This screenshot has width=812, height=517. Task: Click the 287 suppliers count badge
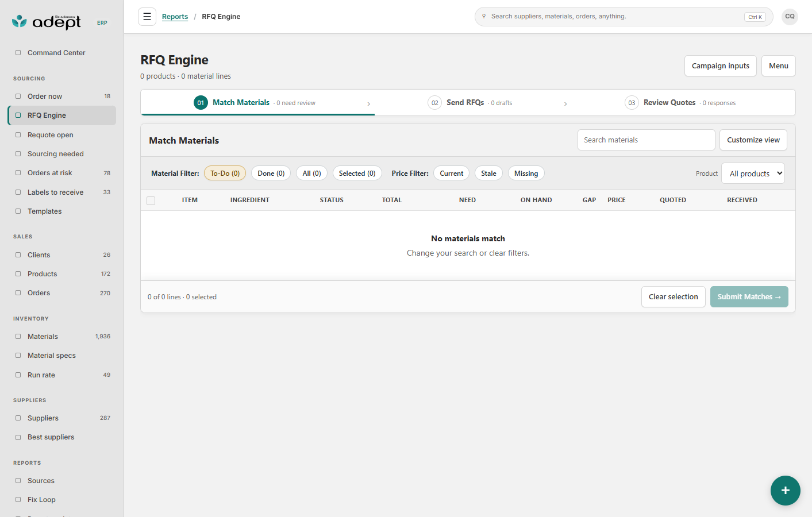click(105, 418)
